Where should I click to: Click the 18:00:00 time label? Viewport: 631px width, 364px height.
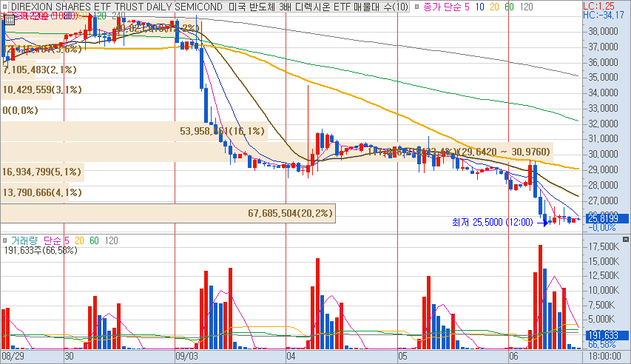click(604, 356)
